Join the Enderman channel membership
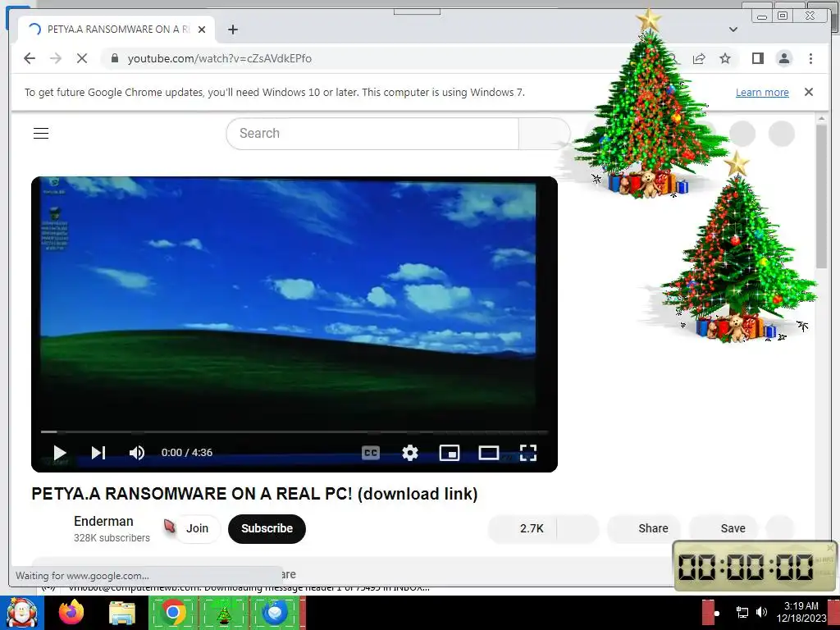The height and width of the screenshot is (630, 840). [x=197, y=529]
